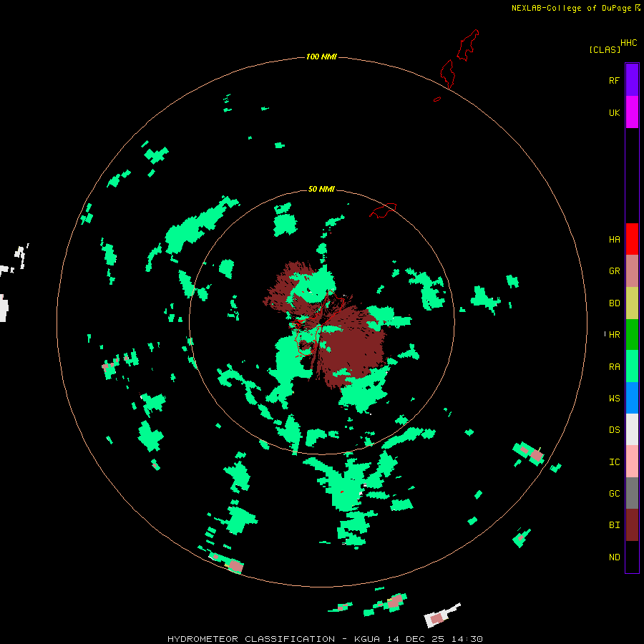Click the "BD" legend label

click(615, 303)
